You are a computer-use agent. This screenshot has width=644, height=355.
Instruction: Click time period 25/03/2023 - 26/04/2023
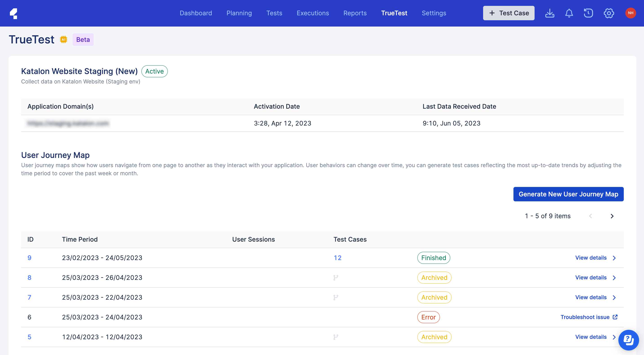[x=102, y=278]
